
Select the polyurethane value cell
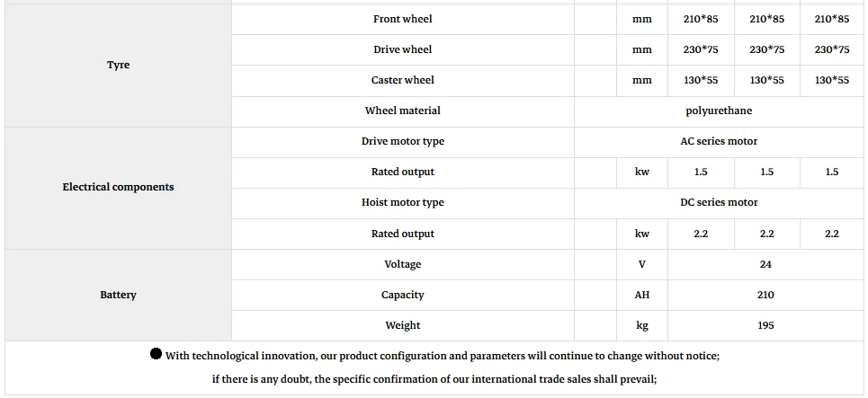[719, 111]
